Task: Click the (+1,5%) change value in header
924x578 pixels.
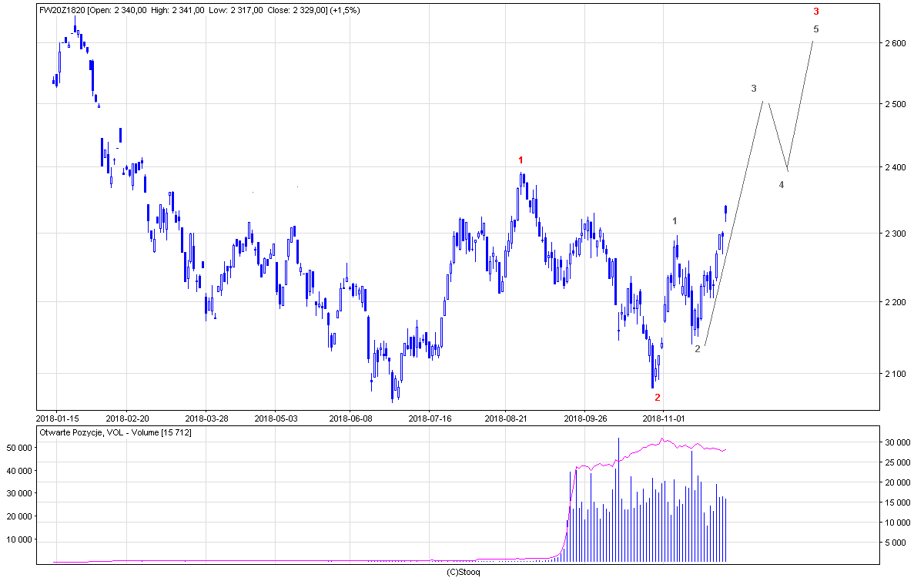Action: tap(345, 11)
